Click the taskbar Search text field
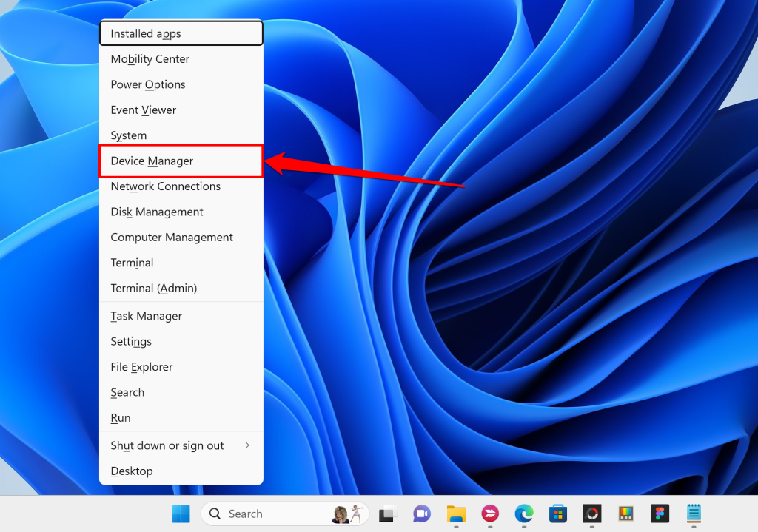 (285, 514)
